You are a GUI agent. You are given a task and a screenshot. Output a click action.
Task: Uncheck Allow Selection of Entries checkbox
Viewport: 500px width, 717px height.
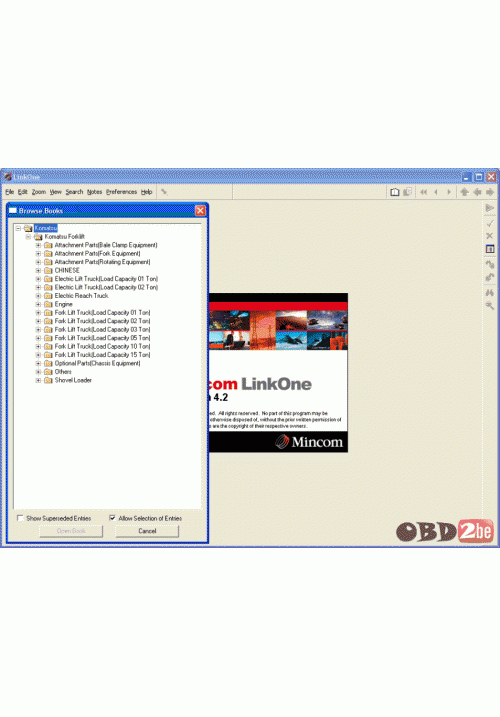click(112, 518)
